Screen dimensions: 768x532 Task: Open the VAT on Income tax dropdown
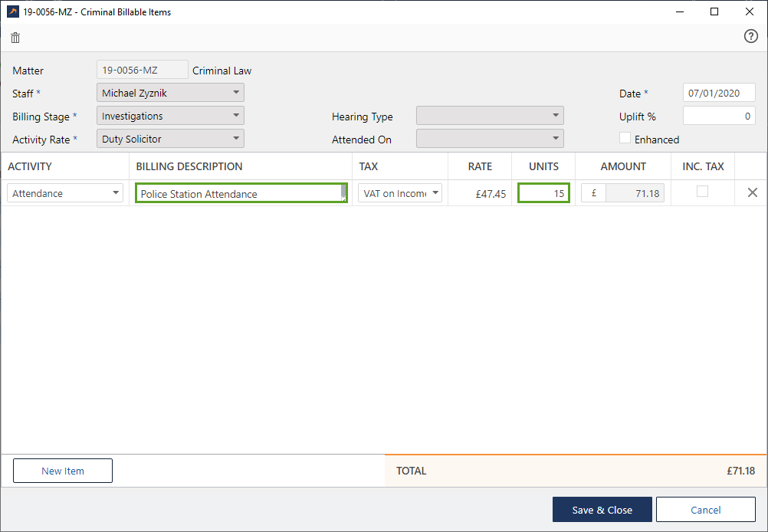(400, 193)
